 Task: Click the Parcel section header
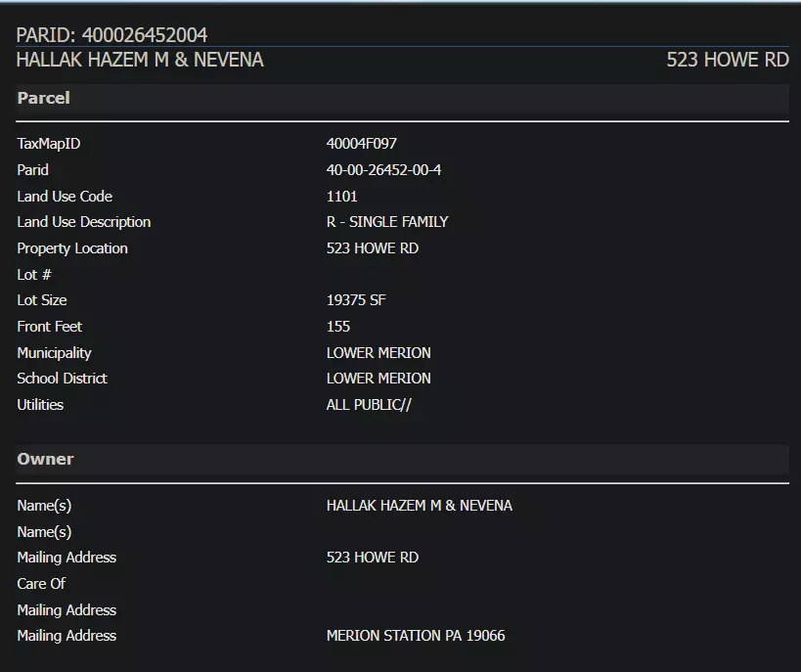(x=403, y=98)
